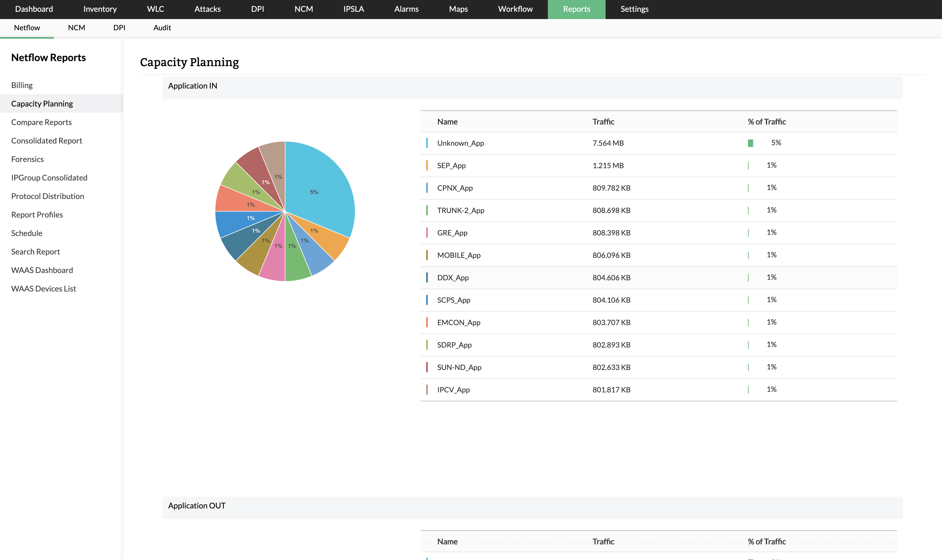Click the Application OUT section header

click(x=197, y=506)
